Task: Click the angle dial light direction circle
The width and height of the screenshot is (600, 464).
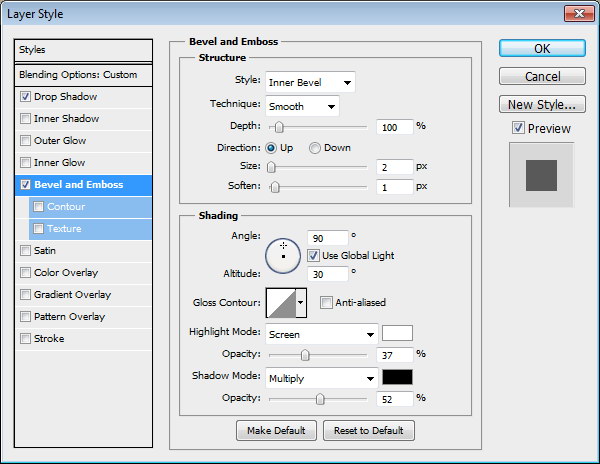Action: (283, 254)
